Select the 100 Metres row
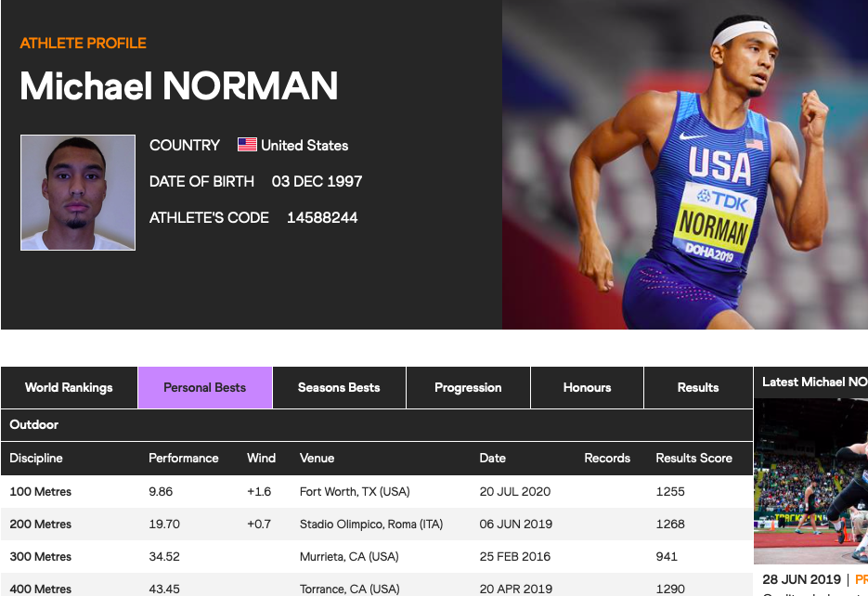 (377, 491)
